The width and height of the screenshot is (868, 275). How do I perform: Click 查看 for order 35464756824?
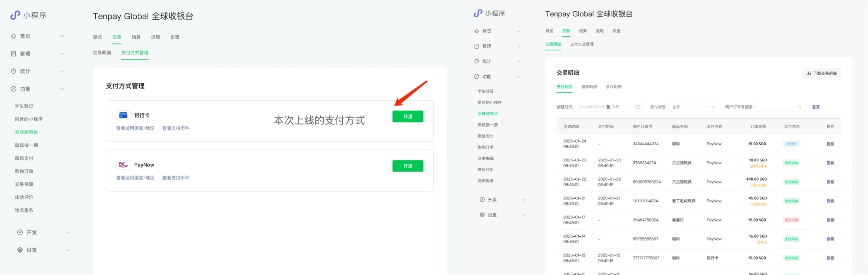(x=830, y=220)
